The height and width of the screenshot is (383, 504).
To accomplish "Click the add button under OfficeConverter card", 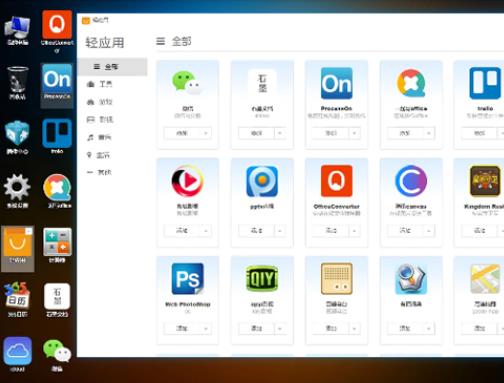I will coord(331,231).
